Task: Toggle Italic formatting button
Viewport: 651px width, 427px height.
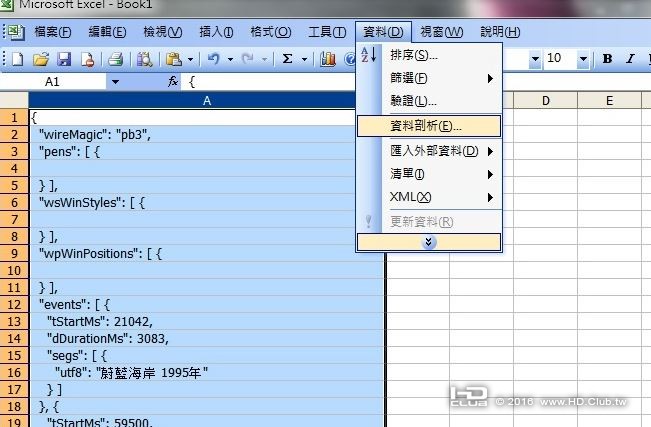Action: [630, 59]
